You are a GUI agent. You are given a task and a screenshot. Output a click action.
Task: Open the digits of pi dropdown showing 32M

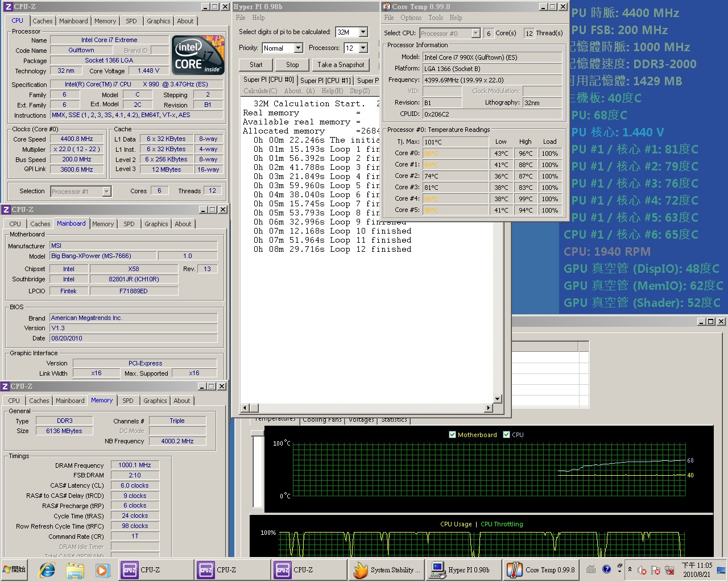[x=363, y=32]
